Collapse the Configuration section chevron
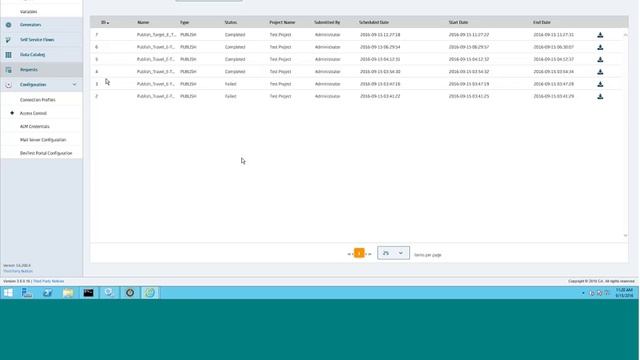640x360 pixels. tap(74, 84)
